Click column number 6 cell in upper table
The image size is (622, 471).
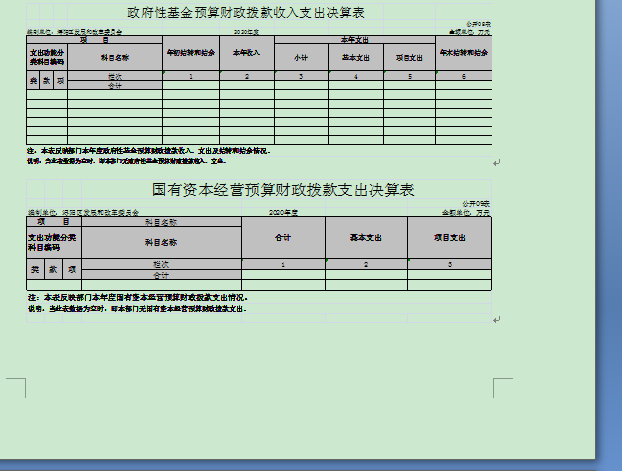463,76
